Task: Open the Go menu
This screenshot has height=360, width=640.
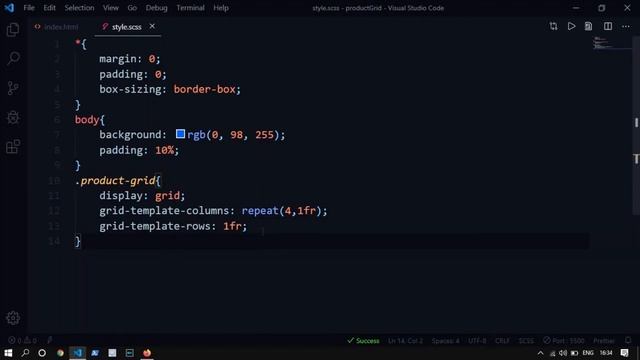Action: click(x=132, y=8)
